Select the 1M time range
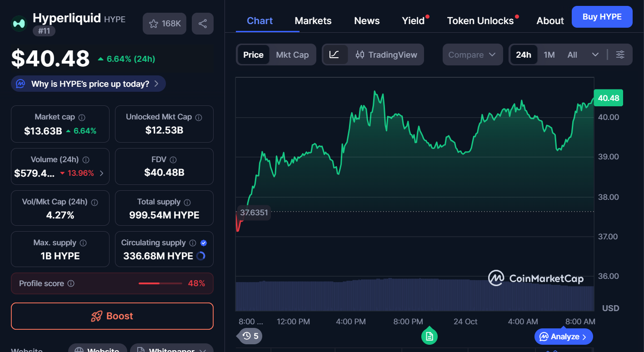Image resolution: width=644 pixels, height=352 pixels. [549, 55]
